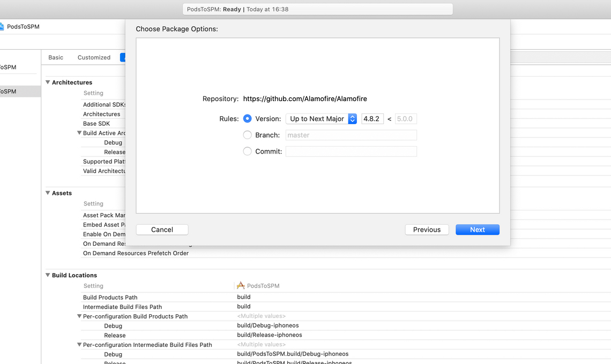Click the Branch text field
The height and width of the screenshot is (364, 611).
[351, 135]
